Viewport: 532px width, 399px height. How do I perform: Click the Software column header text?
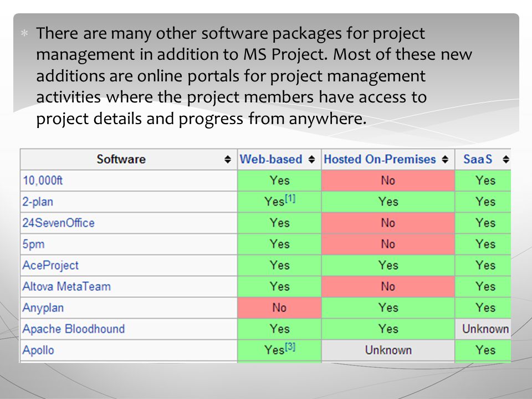coord(121,159)
